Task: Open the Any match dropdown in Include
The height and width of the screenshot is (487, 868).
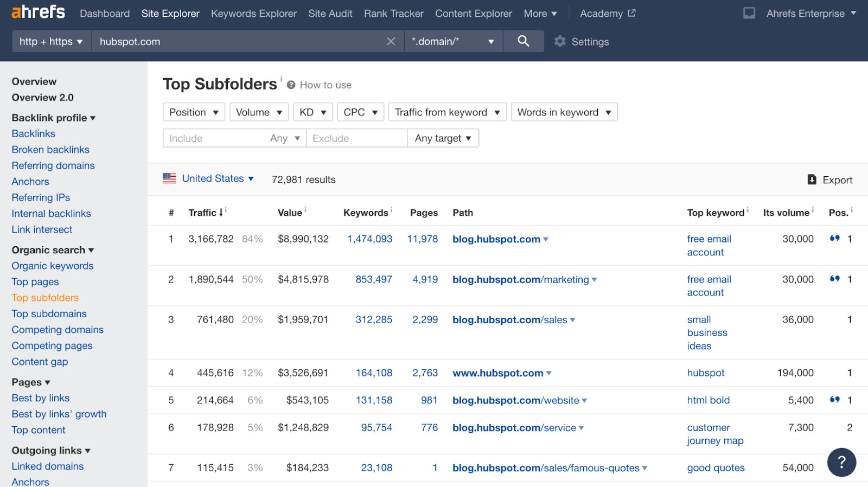Action: (x=285, y=138)
